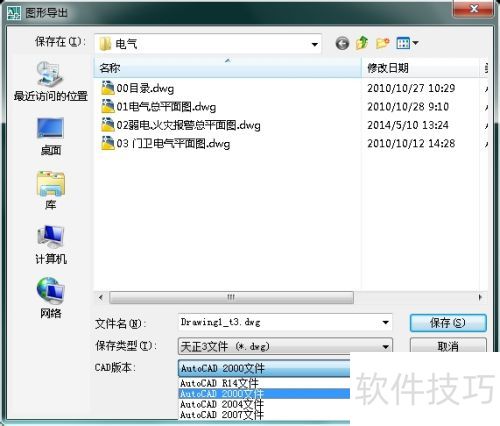Click the 保存 button
The width and height of the screenshot is (500, 426).
(x=448, y=323)
